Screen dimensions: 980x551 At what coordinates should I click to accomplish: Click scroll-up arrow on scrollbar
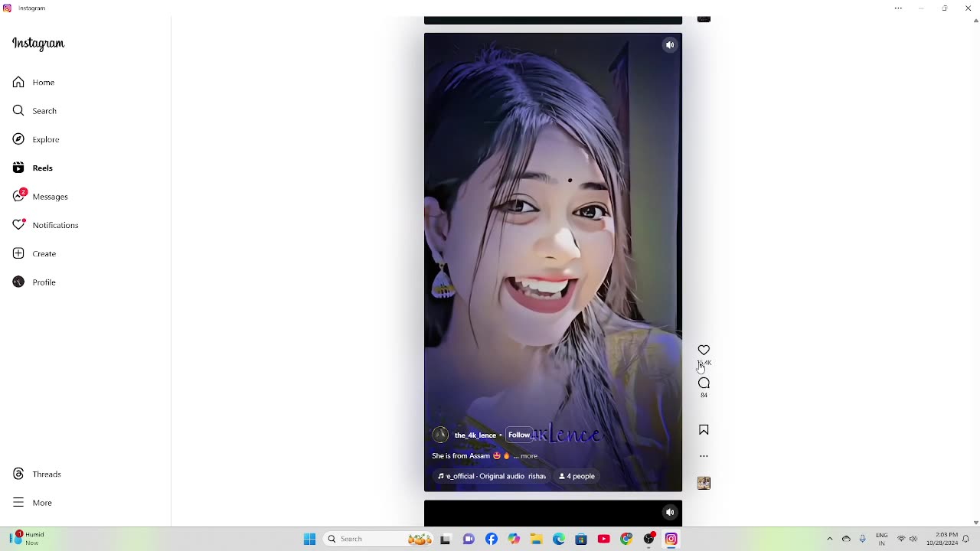pos(975,21)
